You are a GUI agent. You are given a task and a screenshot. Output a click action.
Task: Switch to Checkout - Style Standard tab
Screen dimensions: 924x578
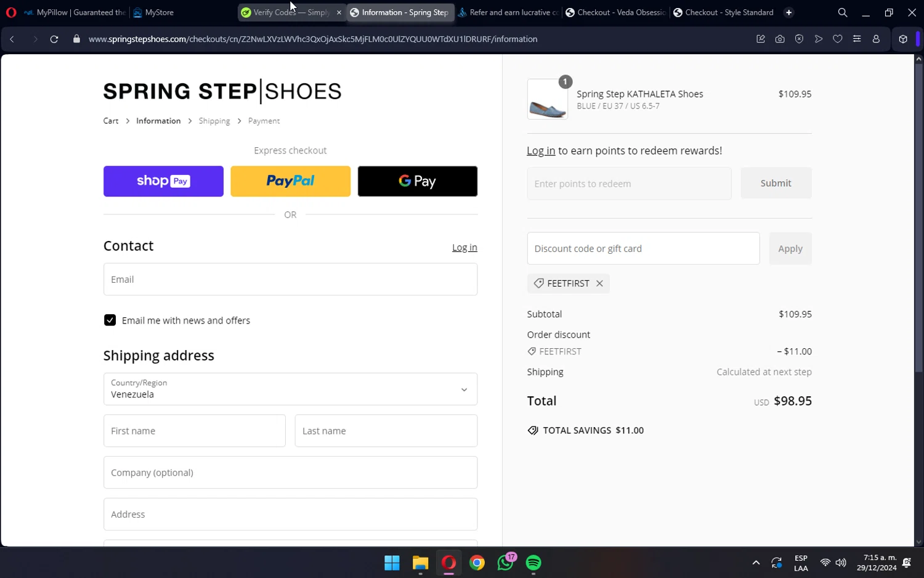[x=723, y=12]
